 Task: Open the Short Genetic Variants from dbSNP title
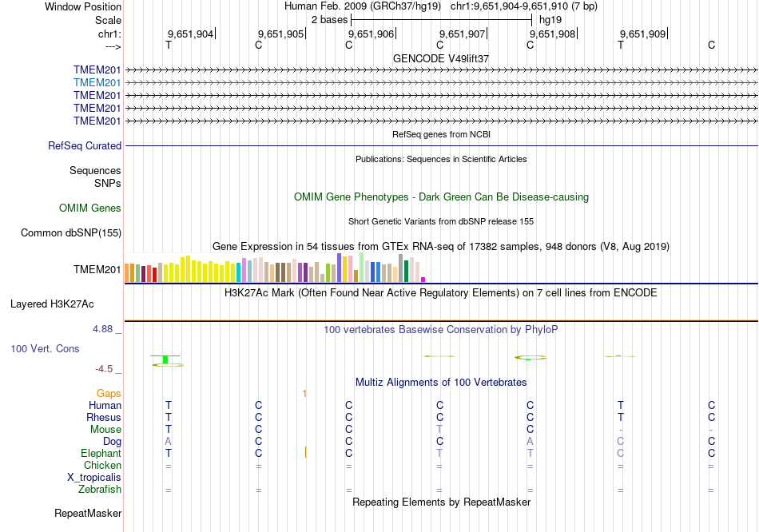pyautogui.click(x=441, y=221)
